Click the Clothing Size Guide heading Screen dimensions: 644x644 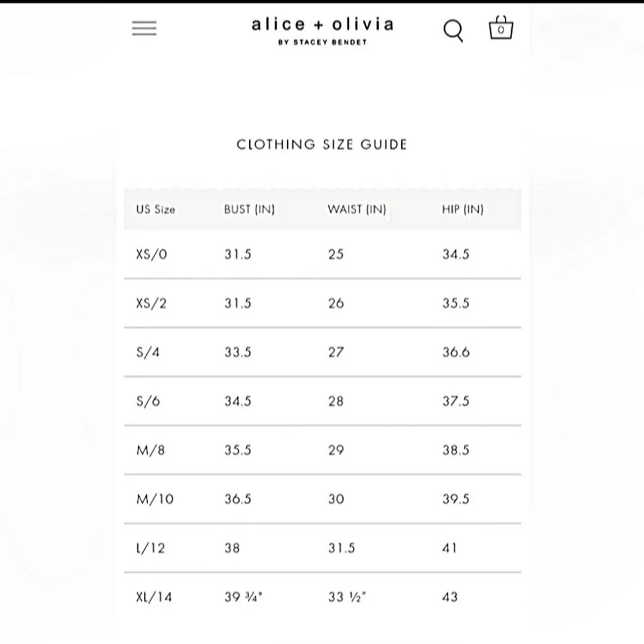pos(322,144)
